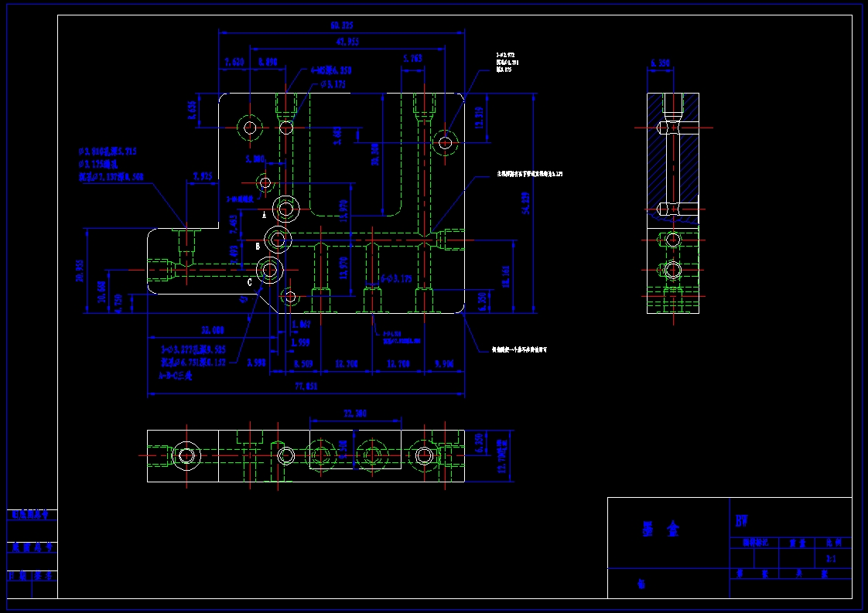Click the empty 重量 cell in the title block
The height and width of the screenshot is (613, 868).
click(797, 557)
